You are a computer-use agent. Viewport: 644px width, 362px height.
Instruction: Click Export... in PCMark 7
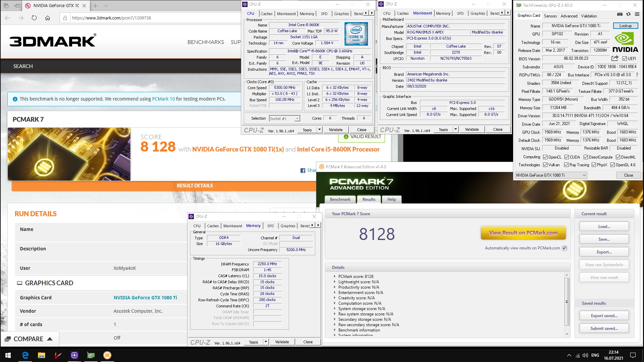604,252
